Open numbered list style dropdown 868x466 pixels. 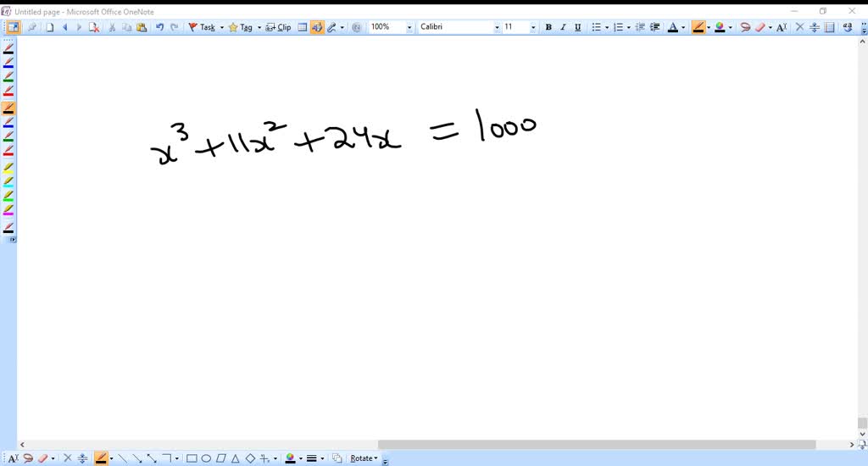629,27
